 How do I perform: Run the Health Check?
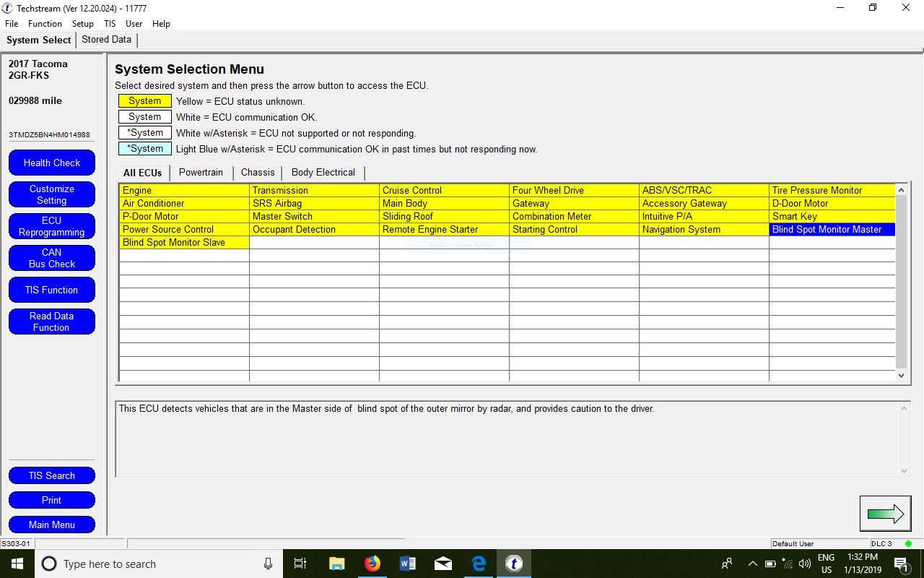pyautogui.click(x=52, y=163)
